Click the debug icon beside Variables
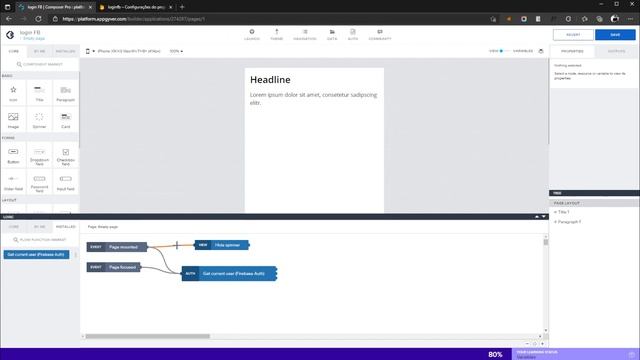 541,51
